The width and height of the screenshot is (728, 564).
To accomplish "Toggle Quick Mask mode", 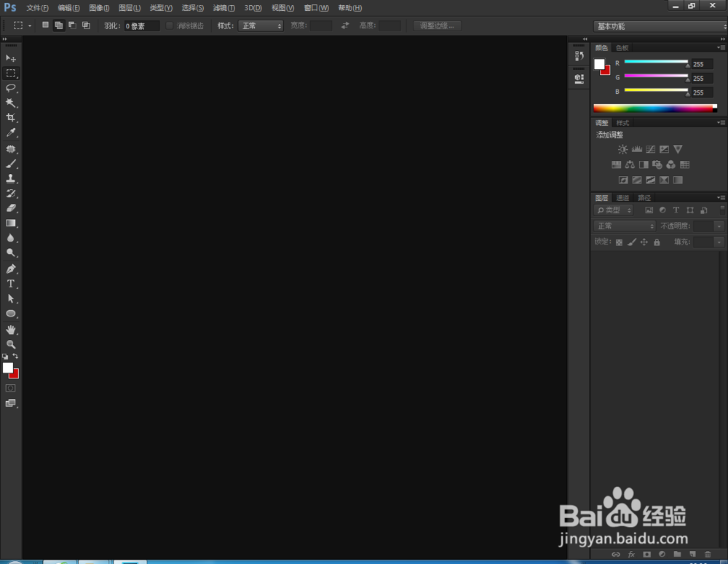I will point(11,388).
